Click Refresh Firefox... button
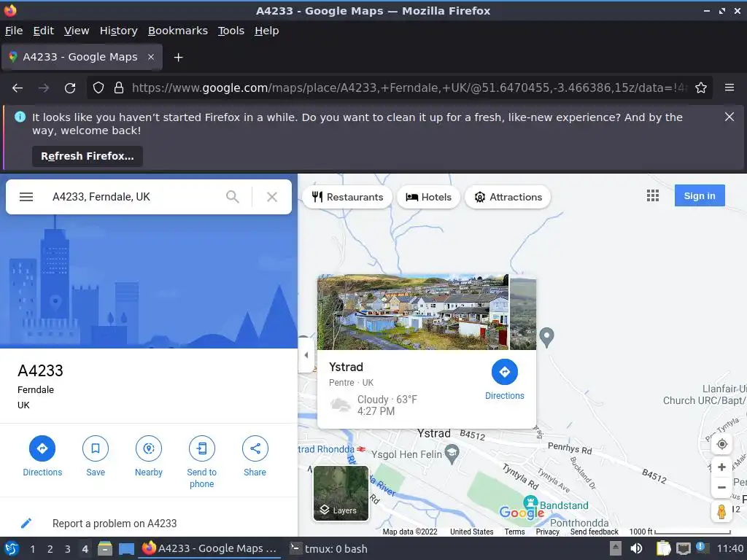Viewport: 747px width, 560px height. 88,156
